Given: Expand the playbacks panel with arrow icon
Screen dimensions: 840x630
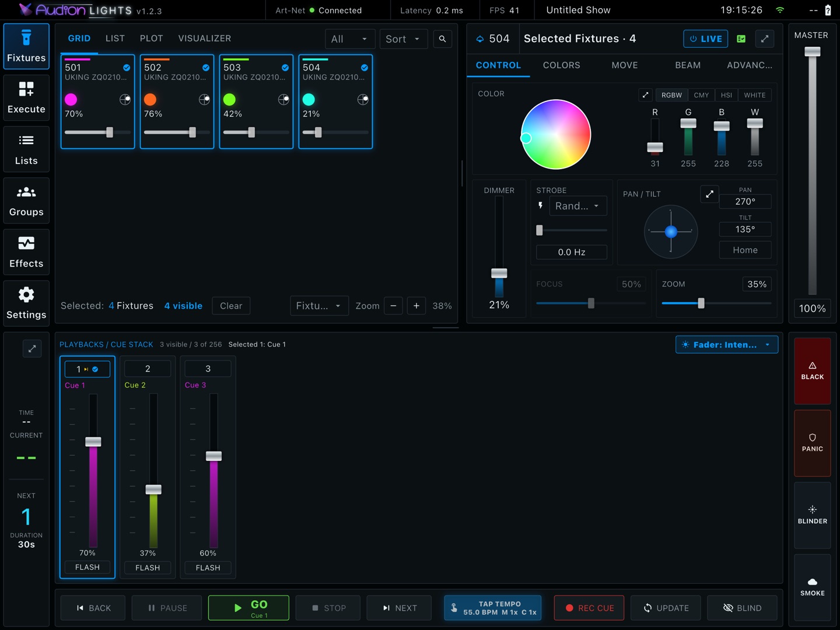Looking at the screenshot, I should point(32,349).
